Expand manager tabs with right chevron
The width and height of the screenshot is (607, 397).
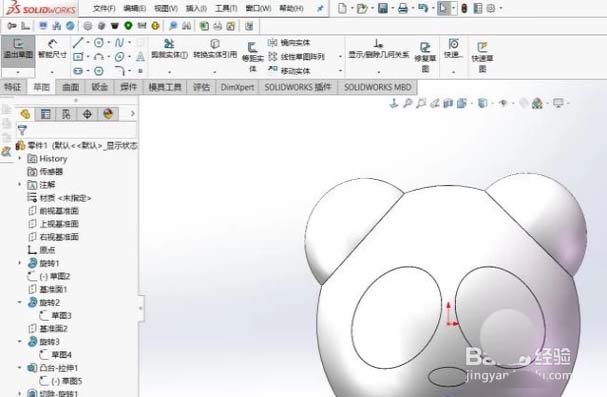pyautogui.click(x=133, y=114)
